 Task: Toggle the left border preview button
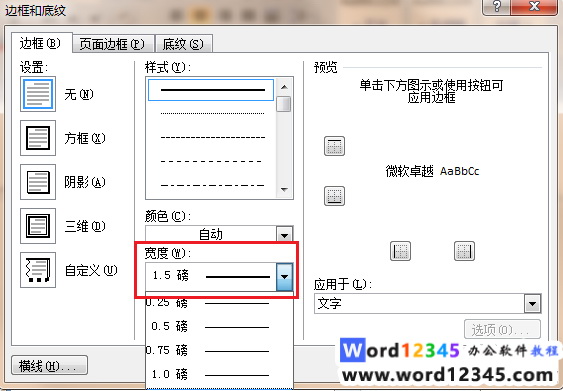point(400,251)
